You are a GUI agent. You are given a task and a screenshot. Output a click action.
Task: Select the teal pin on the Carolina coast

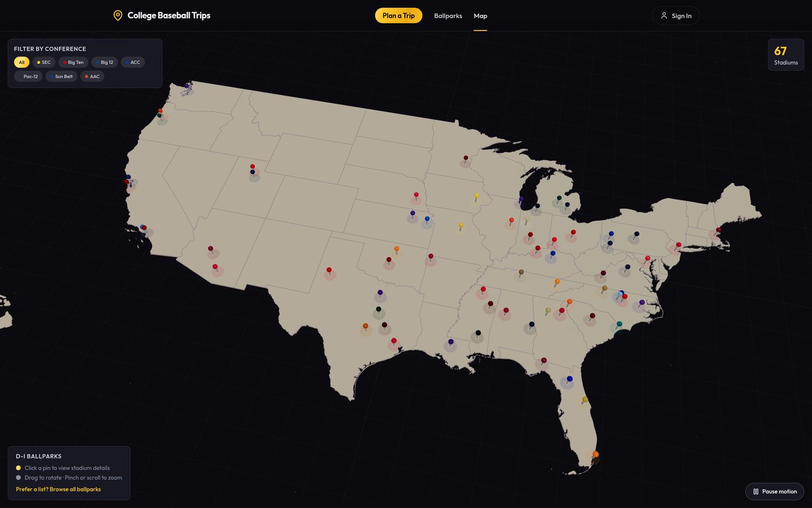[619, 324]
